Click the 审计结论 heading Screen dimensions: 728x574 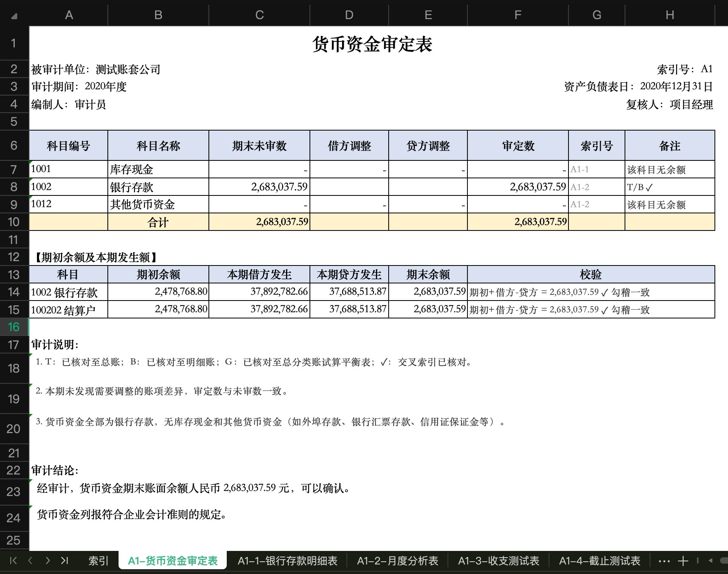55,471
